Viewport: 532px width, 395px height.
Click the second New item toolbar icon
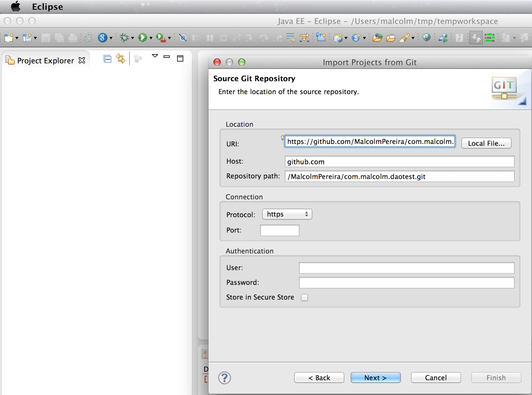[x=27, y=38]
